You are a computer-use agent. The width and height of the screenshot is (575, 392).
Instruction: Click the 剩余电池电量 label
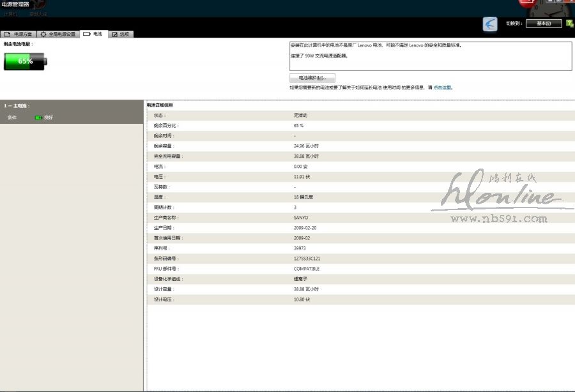19,44
